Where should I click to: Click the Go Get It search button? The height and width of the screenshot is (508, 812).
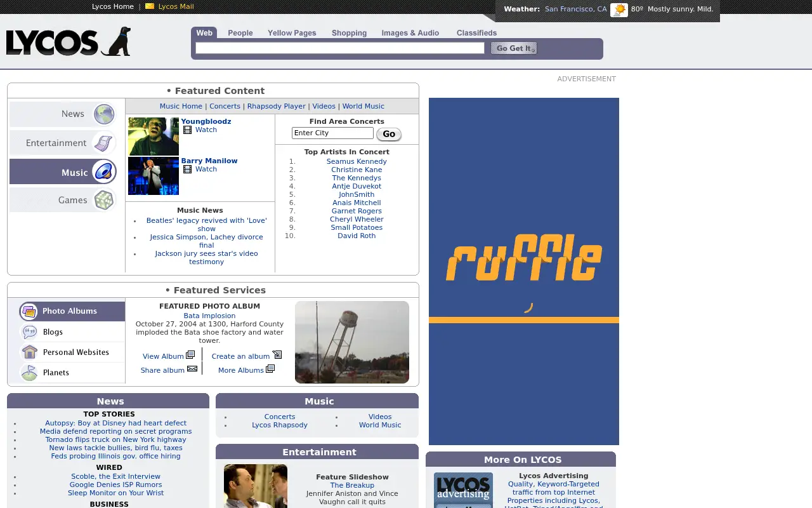click(514, 48)
